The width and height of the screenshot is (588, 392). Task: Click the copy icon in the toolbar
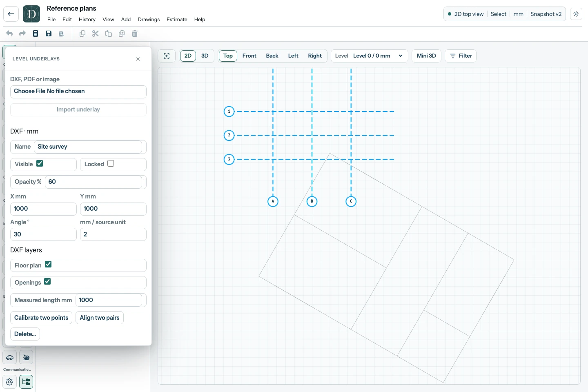coord(82,33)
